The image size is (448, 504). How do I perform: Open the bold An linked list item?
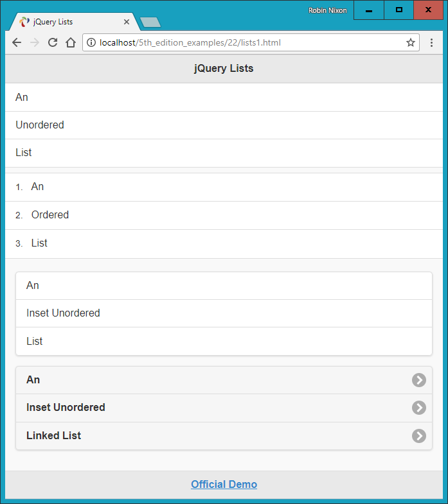[x=224, y=380]
